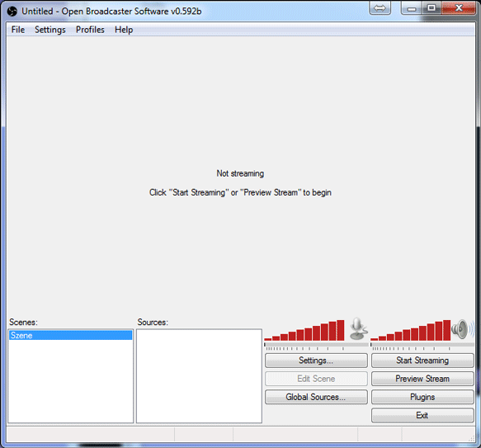Image resolution: width=481 pixels, height=448 pixels.
Task: Click the OBS logo in title bar
Action: (x=12, y=12)
